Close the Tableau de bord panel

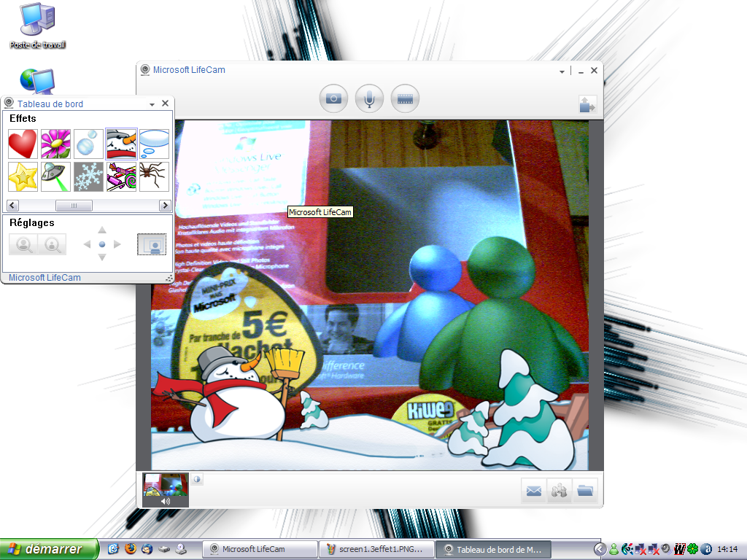(x=166, y=104)
